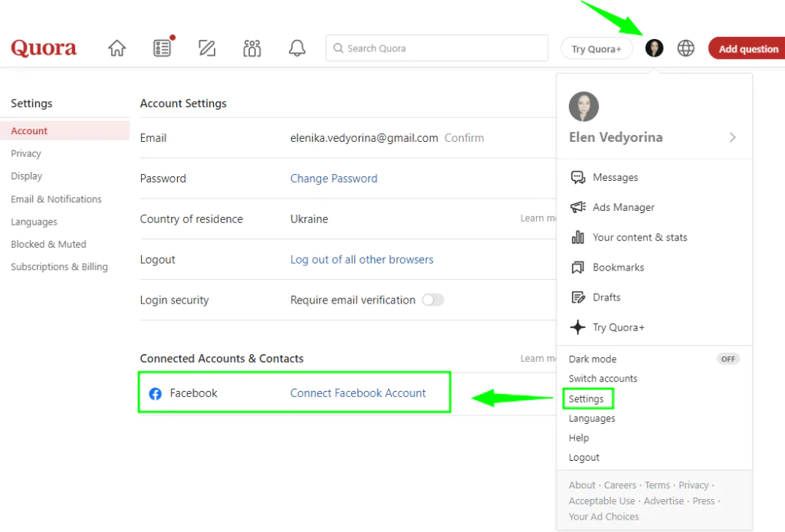Viewport: 785px width, 532px height.
Task: Click Your Ad Choices footer link
Action: [604, 517]
